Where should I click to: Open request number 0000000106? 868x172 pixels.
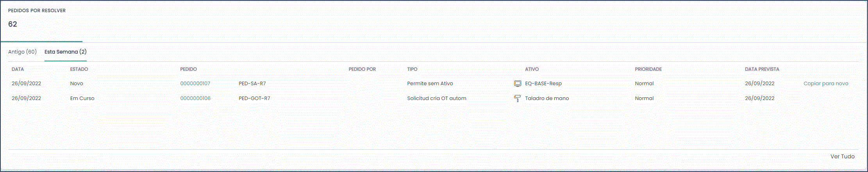tap(195, 98)
